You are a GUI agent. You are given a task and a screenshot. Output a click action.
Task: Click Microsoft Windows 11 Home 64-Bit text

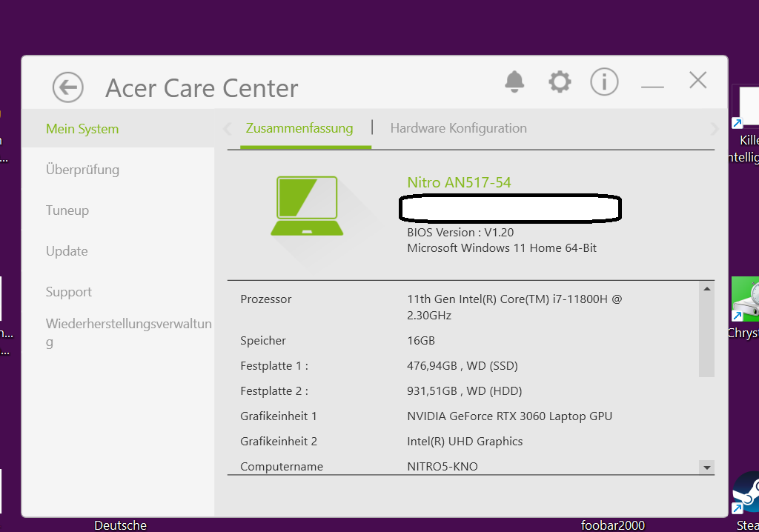502,248
